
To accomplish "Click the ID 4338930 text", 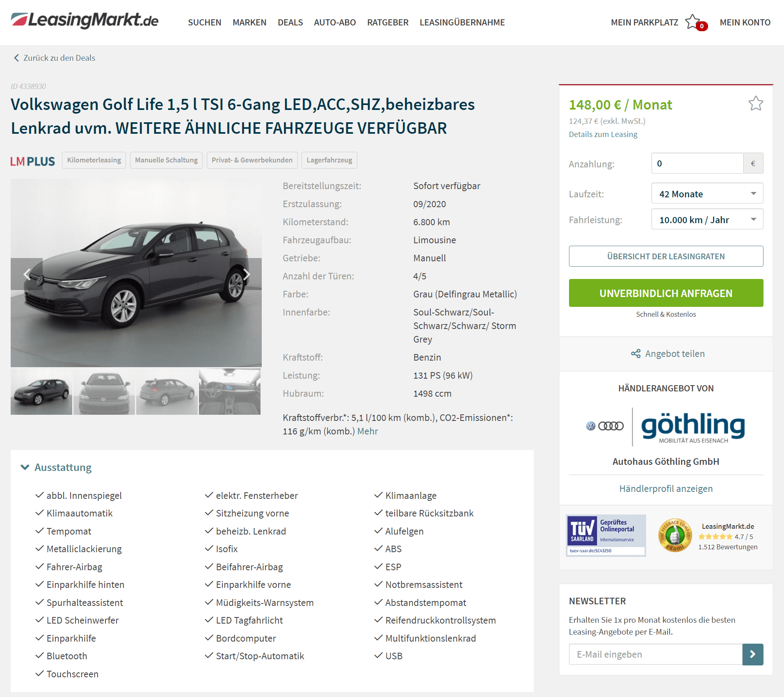I will (28, 87).
